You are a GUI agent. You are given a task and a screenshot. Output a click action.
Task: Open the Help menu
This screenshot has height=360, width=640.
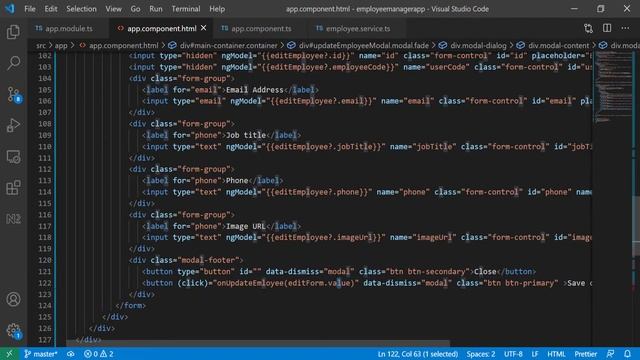217,9
